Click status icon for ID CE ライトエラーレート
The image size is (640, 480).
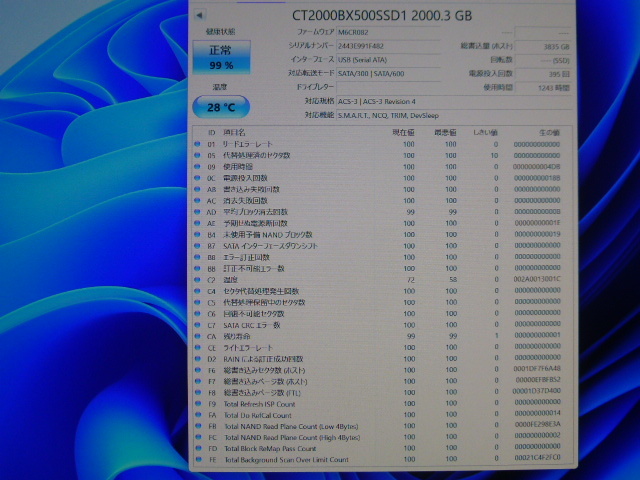[198, 347]
